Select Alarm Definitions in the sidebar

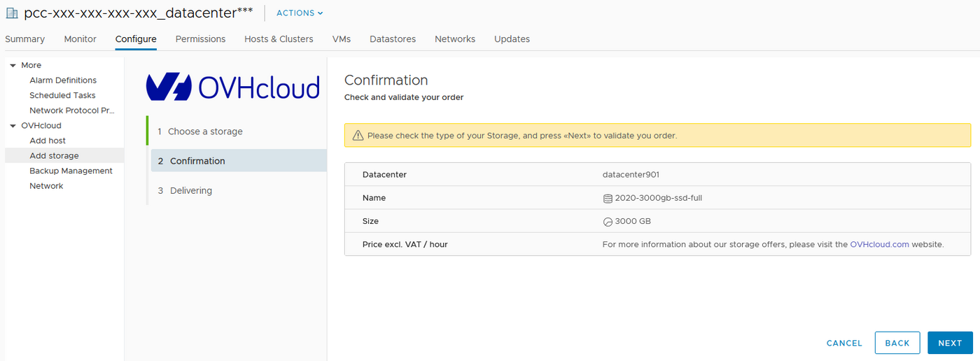(63, 80)
